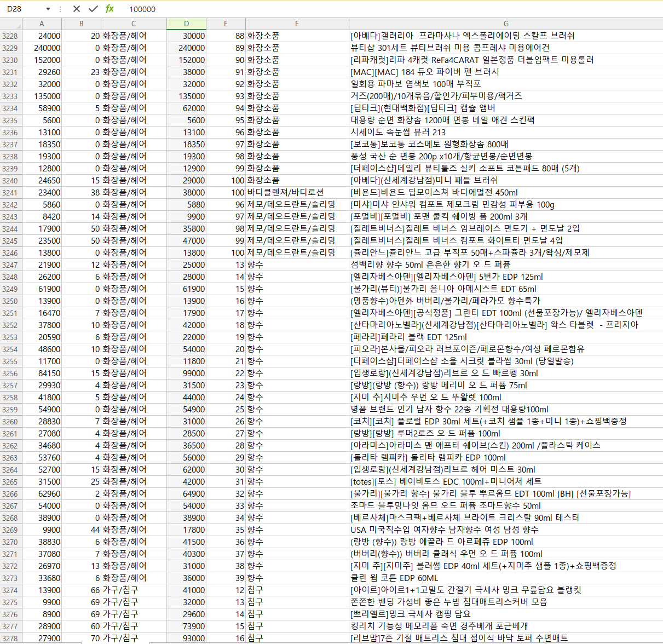Select column A header
This screenshot has height=644, width=663.
(42, 24)
